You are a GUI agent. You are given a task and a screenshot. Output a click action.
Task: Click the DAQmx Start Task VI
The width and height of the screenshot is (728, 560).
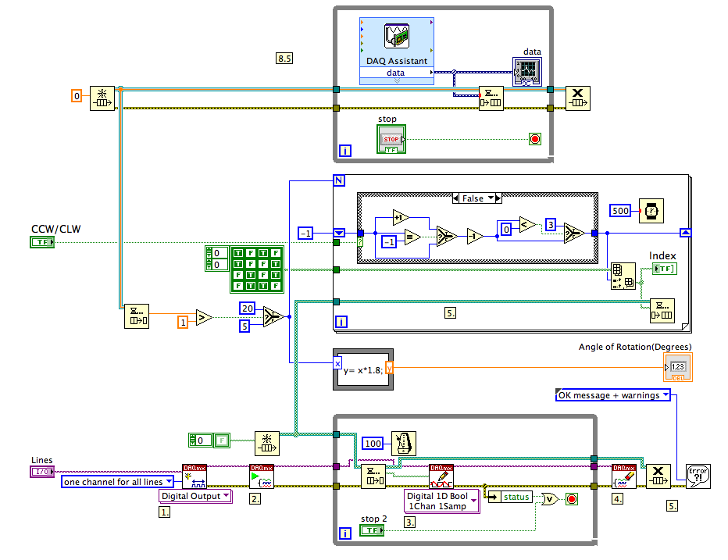[x=262, y=476]
